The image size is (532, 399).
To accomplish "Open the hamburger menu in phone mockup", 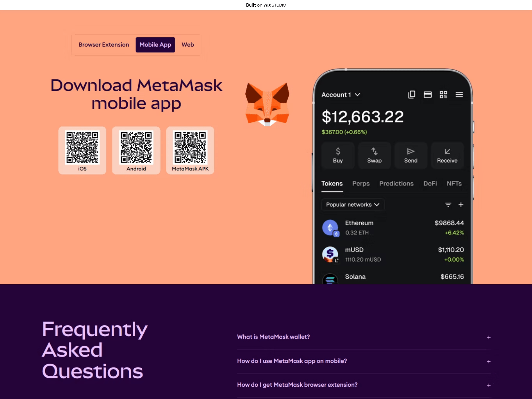I will point(459,95).
